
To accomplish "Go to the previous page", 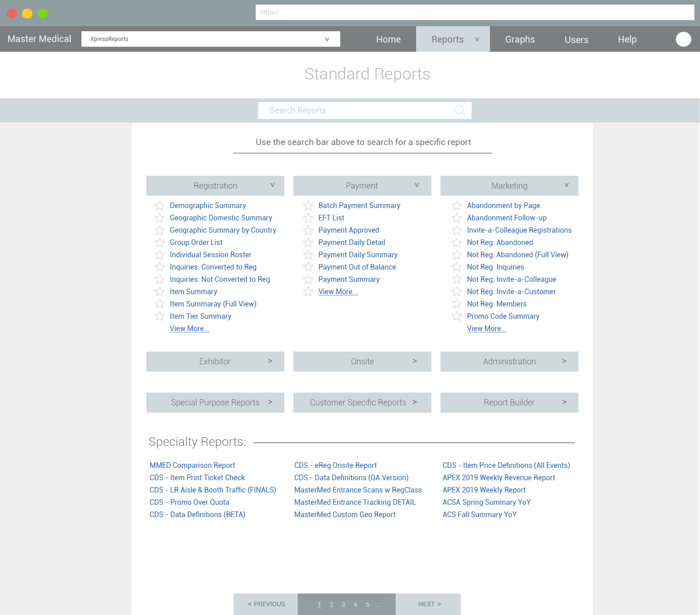I will pyautogui.click(x=266, y=604).
